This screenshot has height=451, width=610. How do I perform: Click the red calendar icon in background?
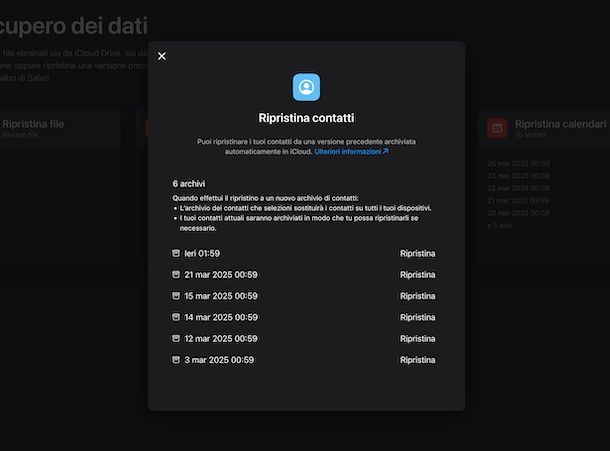(x=497, y=128)
